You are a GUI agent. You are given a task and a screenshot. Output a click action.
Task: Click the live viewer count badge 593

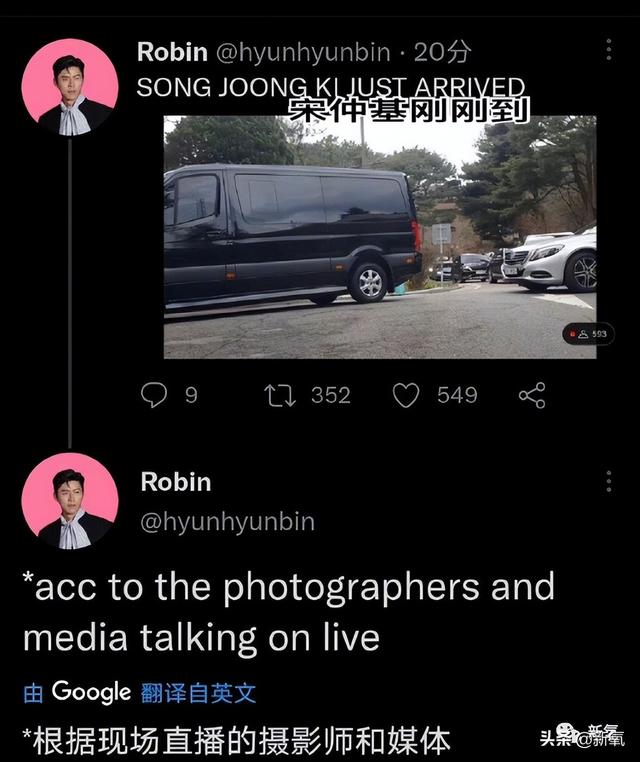coord(588,334)
